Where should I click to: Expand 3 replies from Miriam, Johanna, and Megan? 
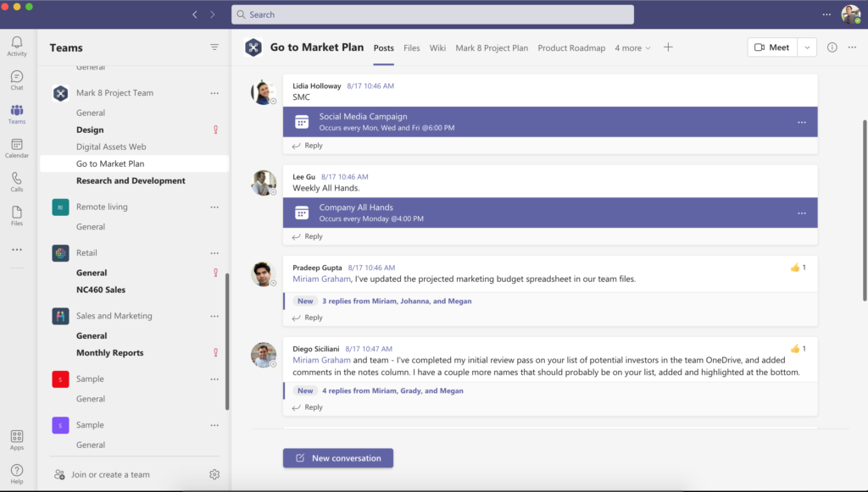pyautogui.click(x=397, y=301)
